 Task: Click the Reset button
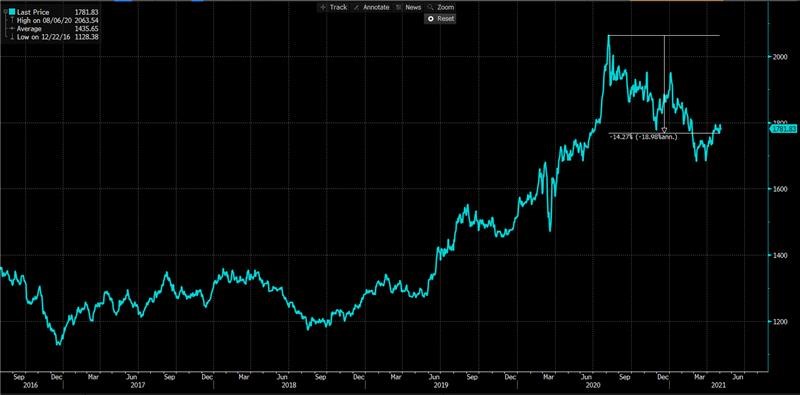(440, 18)
